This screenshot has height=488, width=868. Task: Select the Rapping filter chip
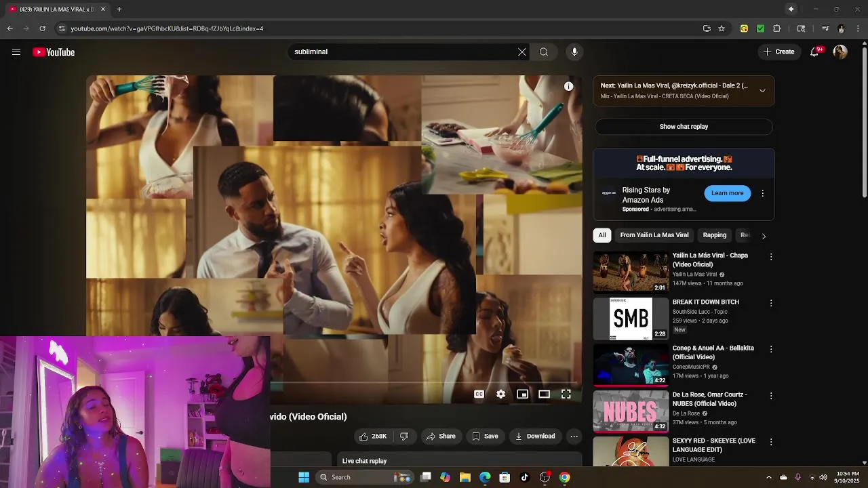[715, 235]
